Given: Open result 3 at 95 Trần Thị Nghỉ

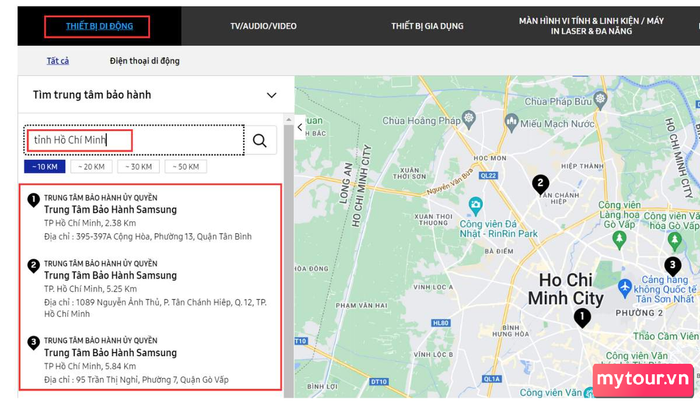Looking at the screenshot, I should [150, 359].
